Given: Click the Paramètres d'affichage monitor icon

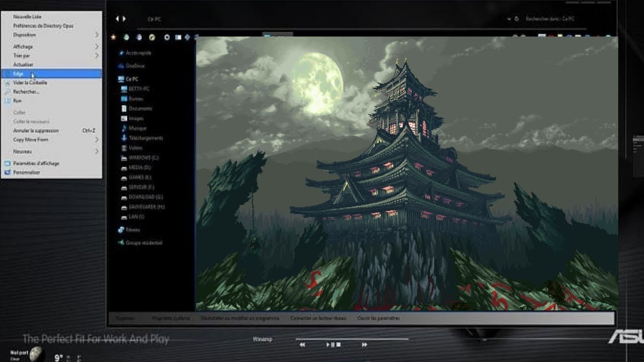Looking at the screenshot, I should (7, 163).
